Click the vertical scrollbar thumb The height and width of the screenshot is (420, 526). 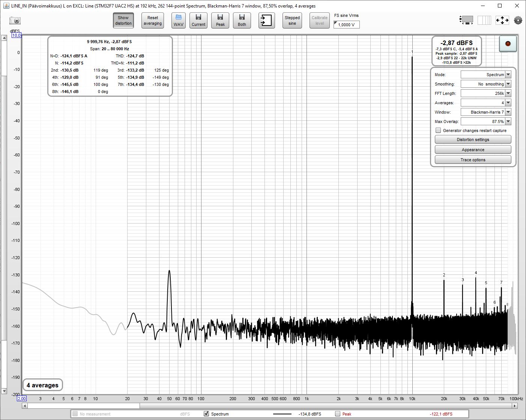pos(4,208)
